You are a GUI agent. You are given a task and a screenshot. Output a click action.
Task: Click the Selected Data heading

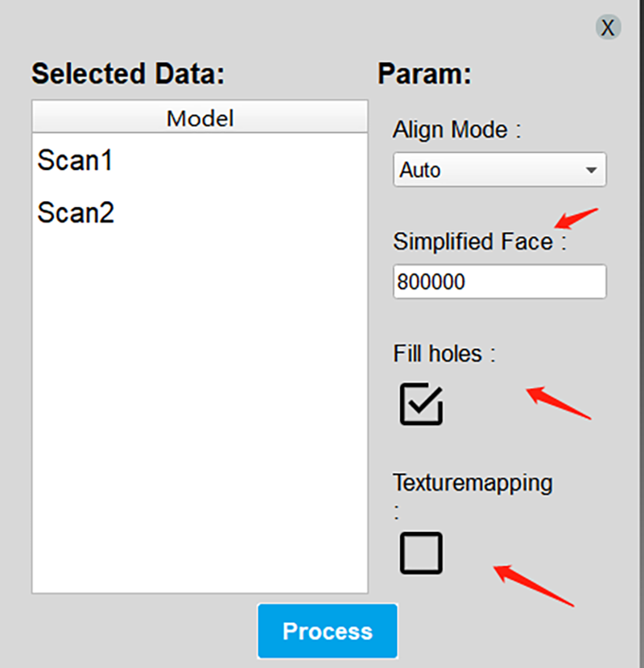[127, 74]
